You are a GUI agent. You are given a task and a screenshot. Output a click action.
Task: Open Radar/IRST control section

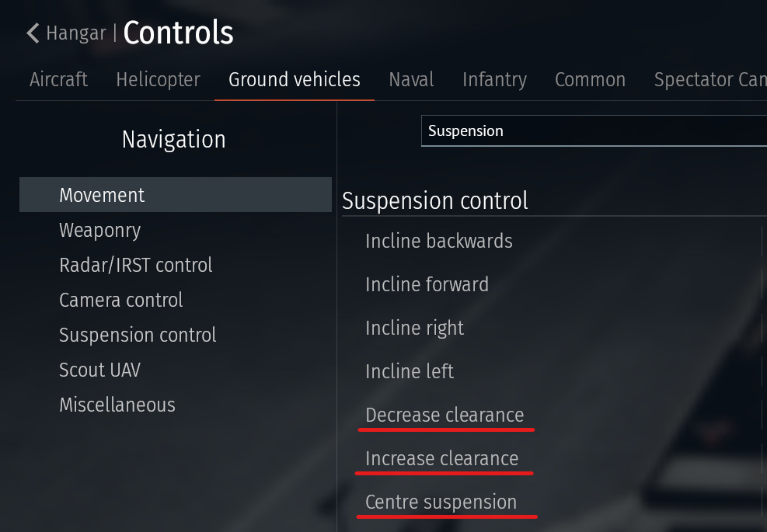pyautogui.click(x=135, y=266)
